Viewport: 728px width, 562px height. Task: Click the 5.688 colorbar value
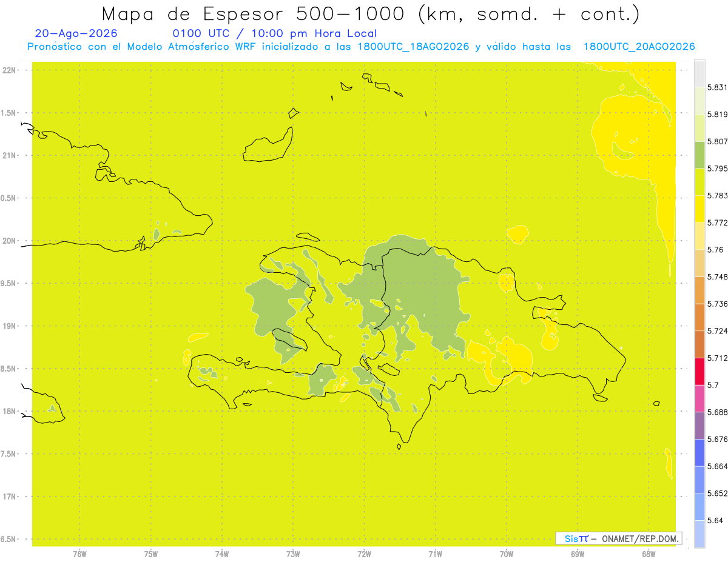pos(718,412)
